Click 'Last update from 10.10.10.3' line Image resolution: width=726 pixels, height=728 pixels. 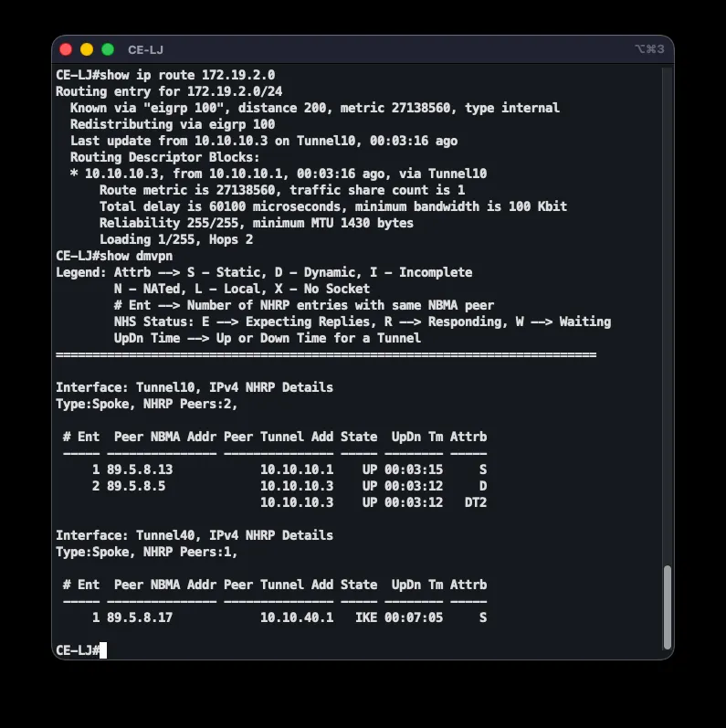[264, 142]
